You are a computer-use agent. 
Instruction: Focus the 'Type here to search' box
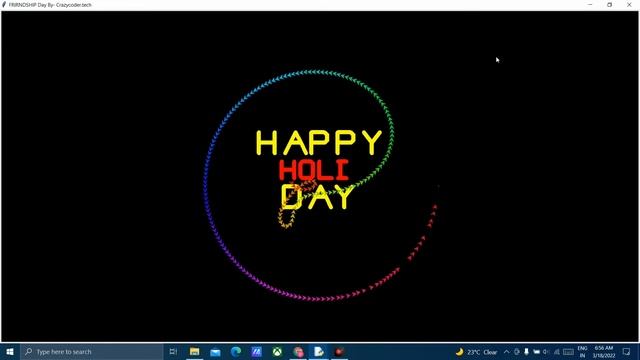(x=91, y=351)
